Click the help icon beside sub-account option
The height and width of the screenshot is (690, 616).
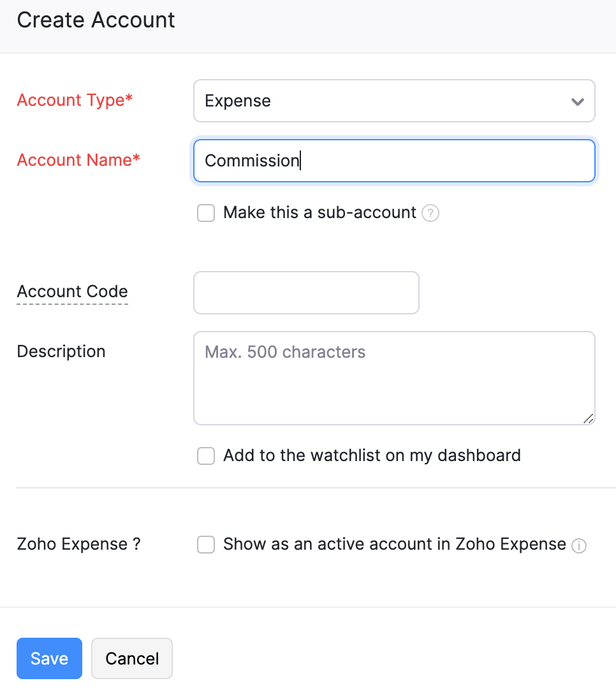point(430,213)
